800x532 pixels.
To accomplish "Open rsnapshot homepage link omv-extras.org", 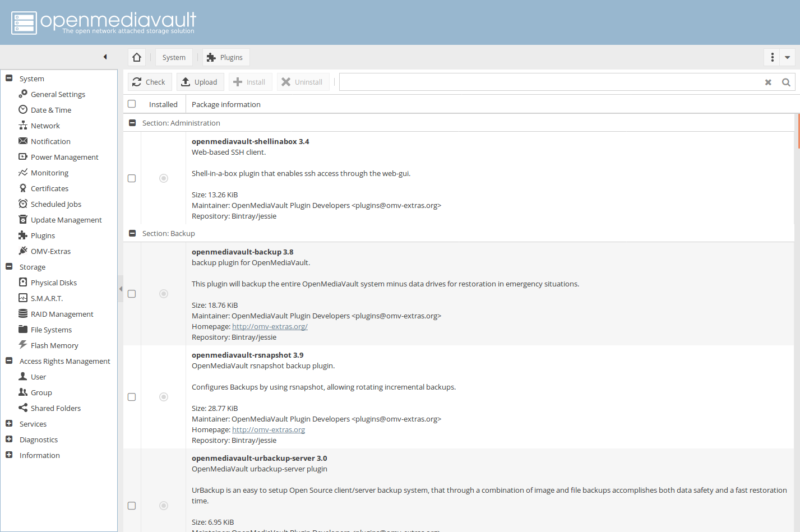I will 269,429.
